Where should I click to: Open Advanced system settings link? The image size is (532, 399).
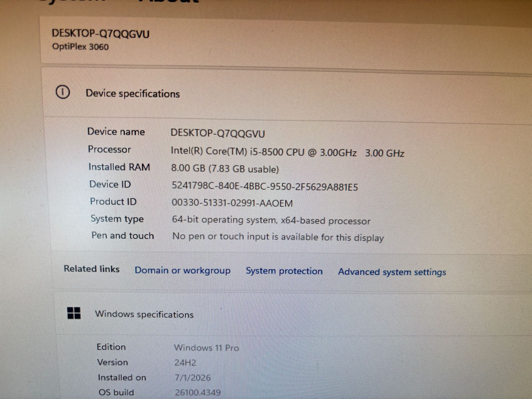pyautogui.click(x=392, y=272)
